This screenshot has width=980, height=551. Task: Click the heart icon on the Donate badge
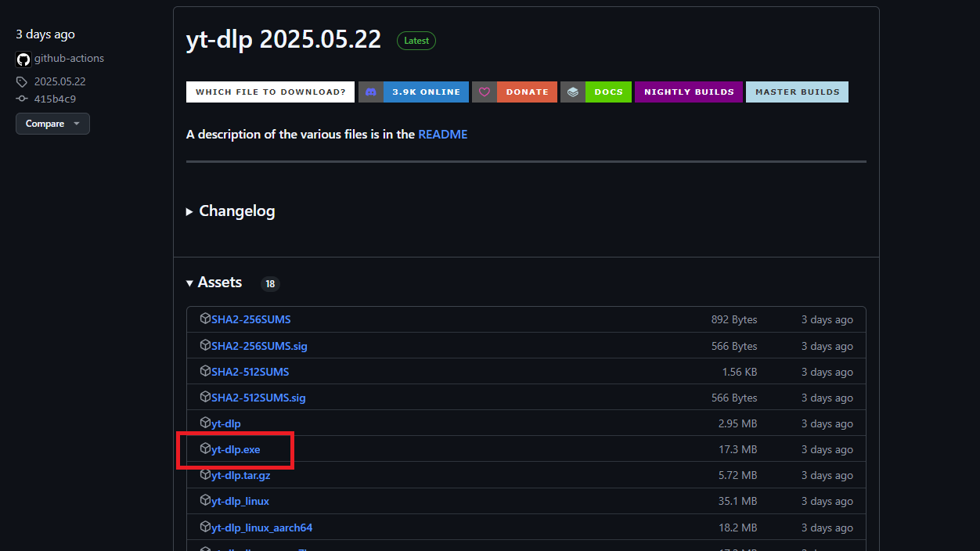pyautogui.click(x=485, y=92)
